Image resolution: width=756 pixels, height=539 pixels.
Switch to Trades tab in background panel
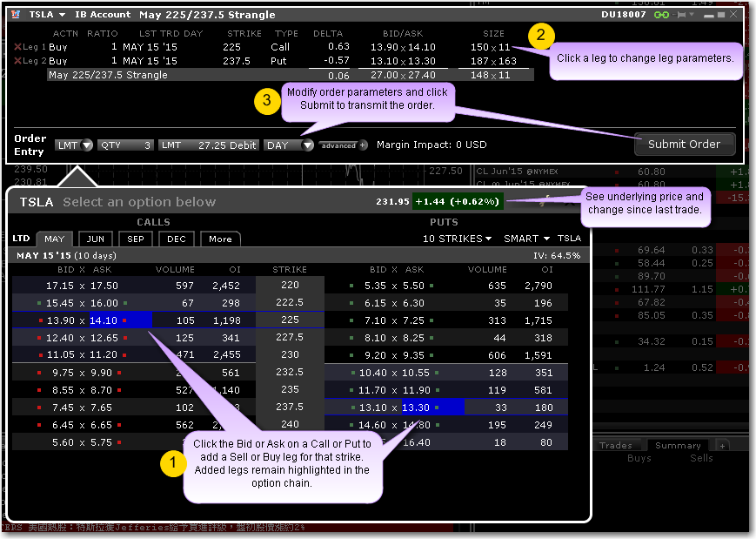pyautogui.click(x=616, y=445)
